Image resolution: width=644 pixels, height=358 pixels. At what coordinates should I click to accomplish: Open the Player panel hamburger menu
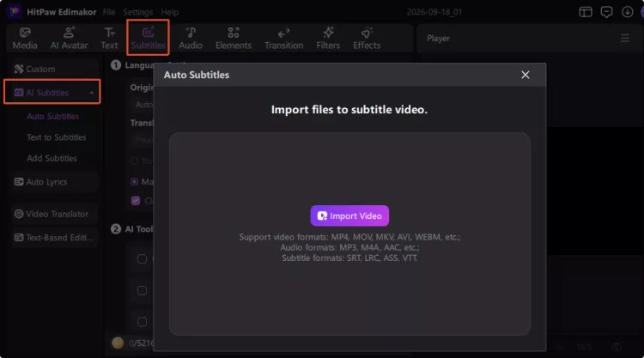(625, 38)
